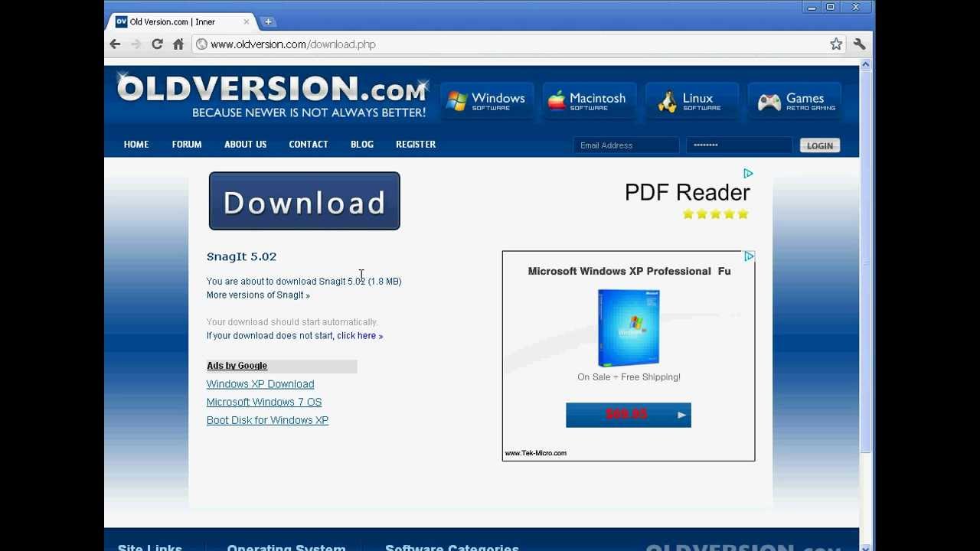Open the Windows software category

[487, 101]
